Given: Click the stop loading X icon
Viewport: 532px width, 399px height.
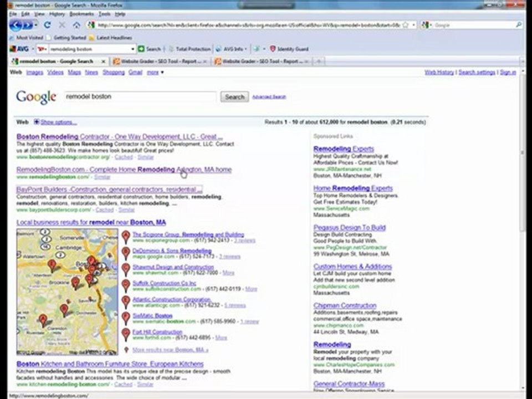Looking at the screenshot, I should (x=62, y=25).
